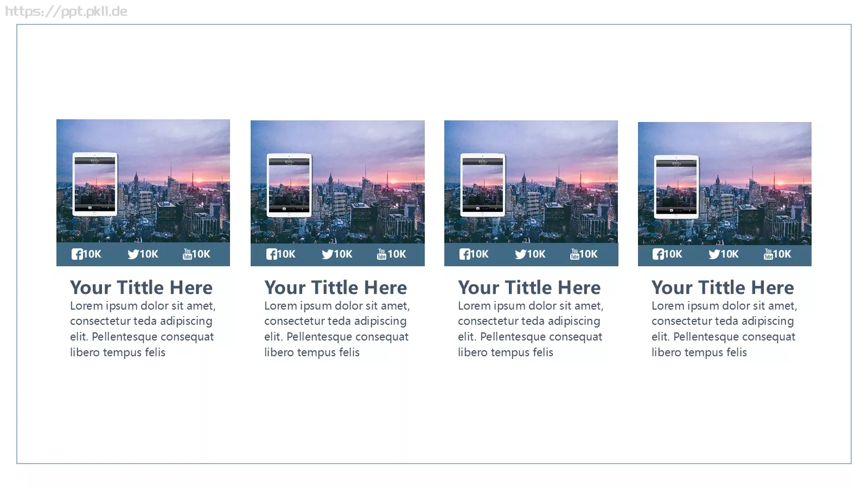Click the Facebook icon in the fourth card

658,254
